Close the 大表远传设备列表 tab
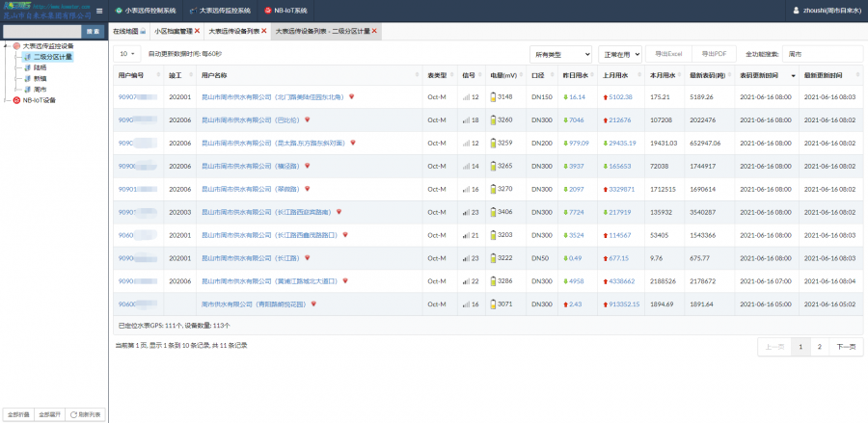 [x=264, y=32]
